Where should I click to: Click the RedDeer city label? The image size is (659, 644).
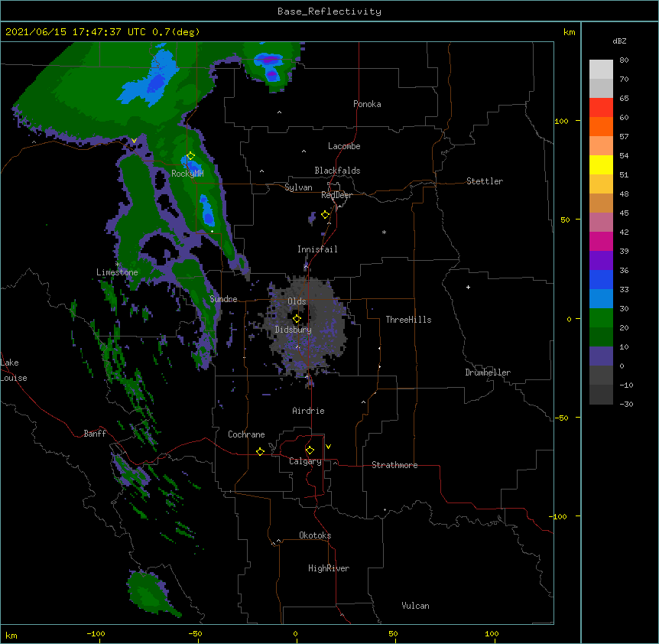pos(336,195)
